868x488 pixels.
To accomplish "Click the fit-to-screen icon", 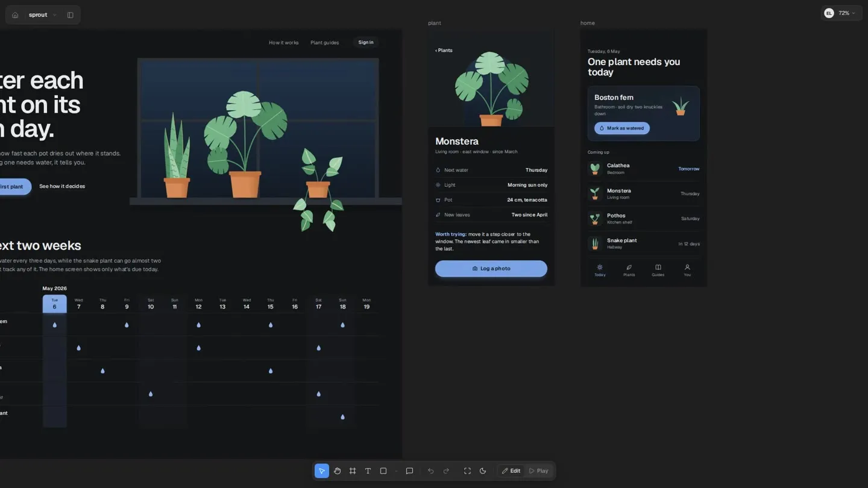I will click(467, 471).
